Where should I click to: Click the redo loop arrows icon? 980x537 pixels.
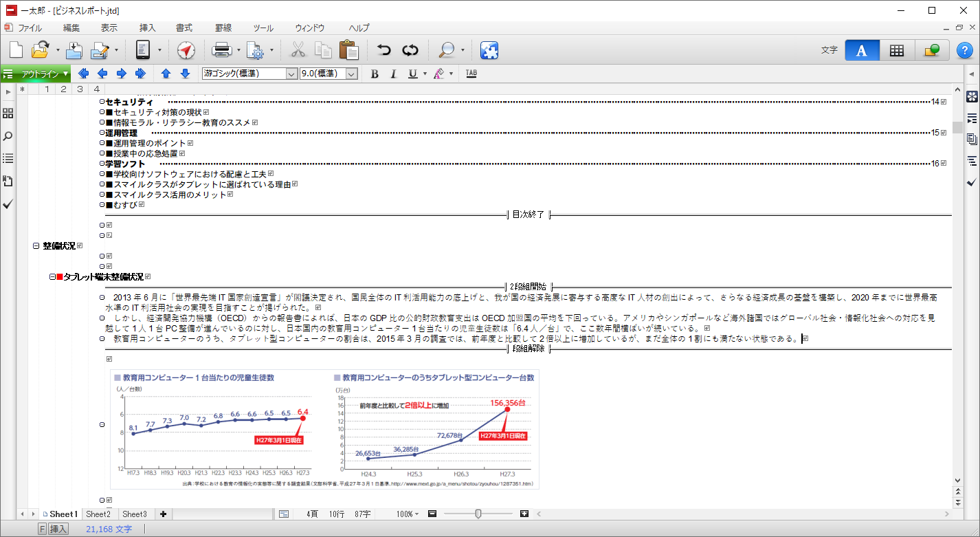pyautogui.click(x=410, y=50)
